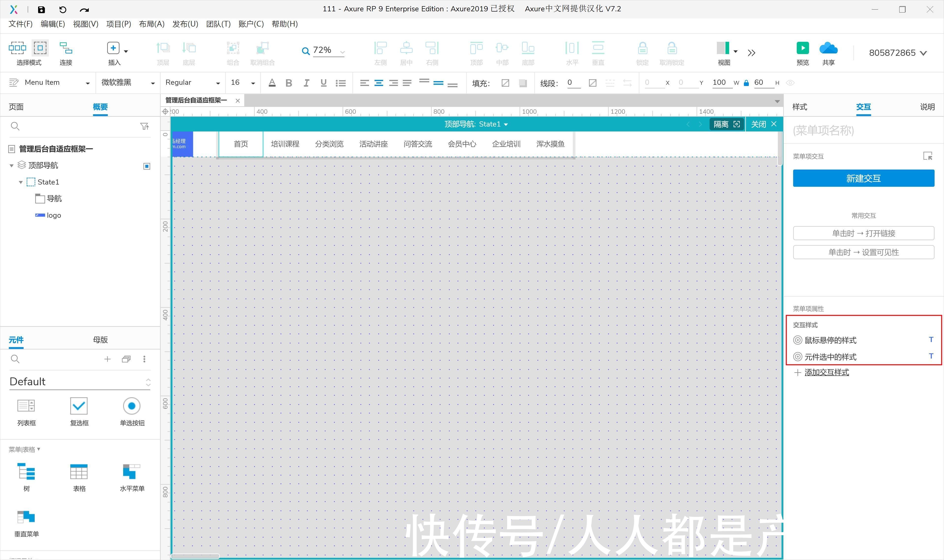The width and height of the screenshot is (944, 560).
Task: Click 单击时 → 设置可见性 button
Action: 863,252
